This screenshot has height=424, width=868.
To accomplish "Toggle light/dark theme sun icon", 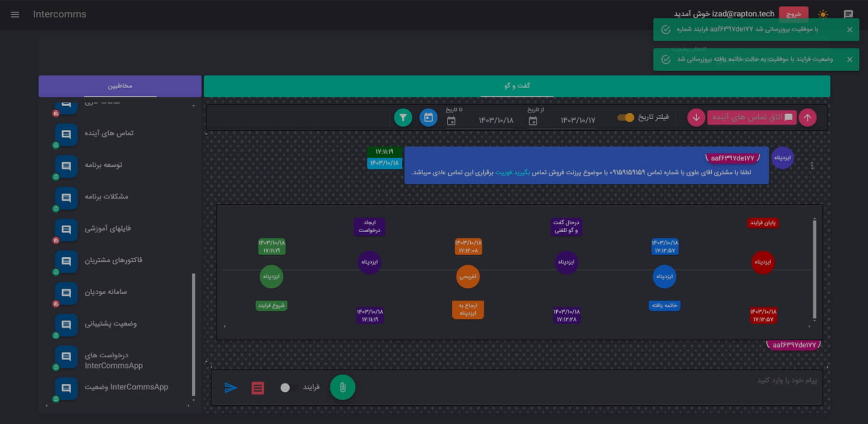I will point(823,14).
